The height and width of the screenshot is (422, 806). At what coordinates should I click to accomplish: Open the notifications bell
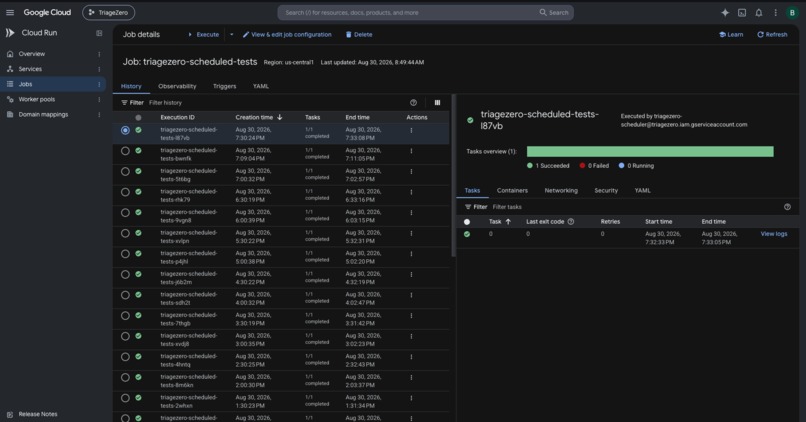coord(759,12)
